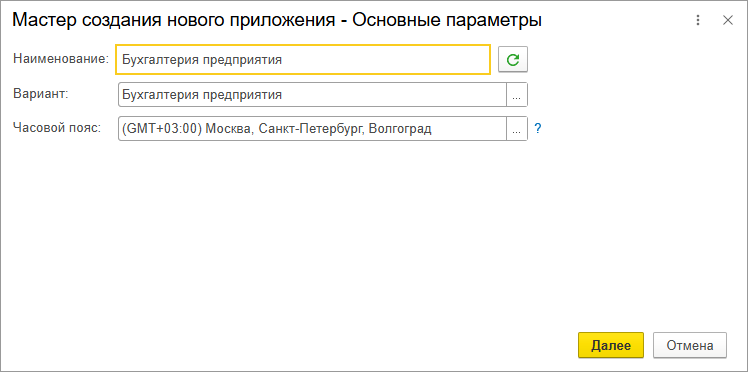The image size is (748, 372).
Task: Open the Часовой пояс ellipsis selector
Action: tap(517, 129)
